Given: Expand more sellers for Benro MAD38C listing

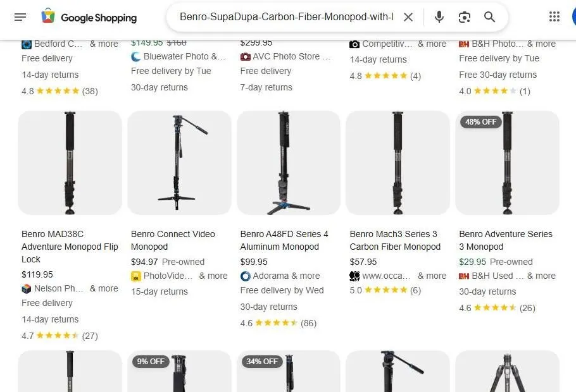Looking at the screenshot, I should [104, 288].
